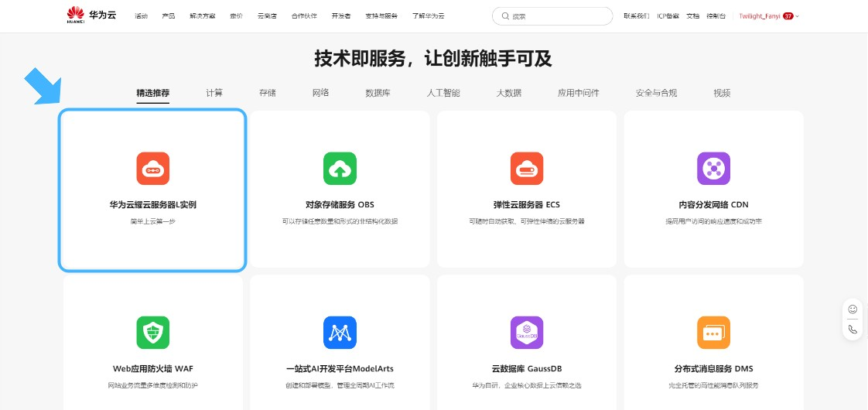Switch to the 应用中间件 tab
The width and height of the screenshot is (868, 410).
(x=579, y=93)
